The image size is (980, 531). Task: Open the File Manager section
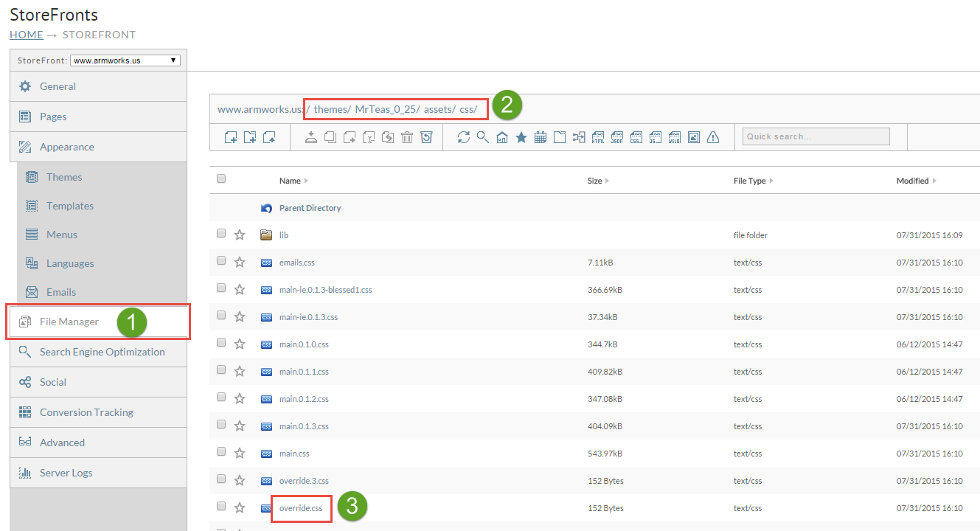[98, 322]
